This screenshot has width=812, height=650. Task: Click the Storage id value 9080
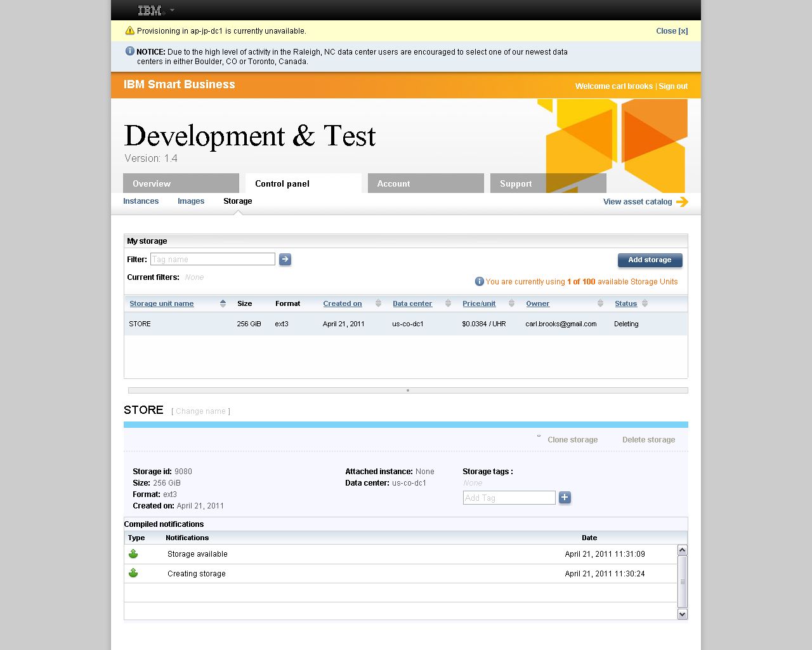coord(183,472)
